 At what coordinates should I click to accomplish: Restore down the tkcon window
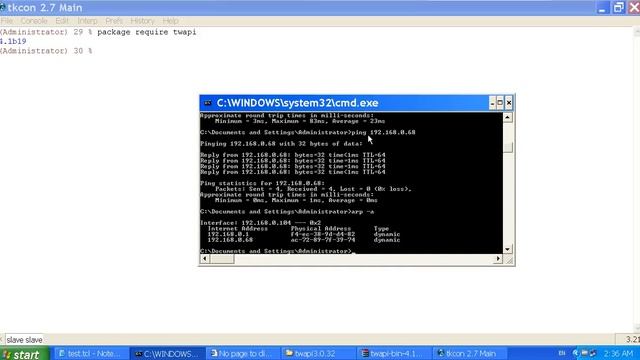619,8
